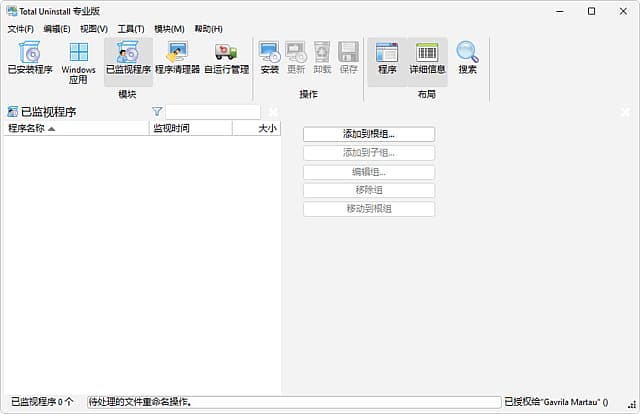
Task: Open the 模块(M) menu
Action: click(x=169, y=29)
